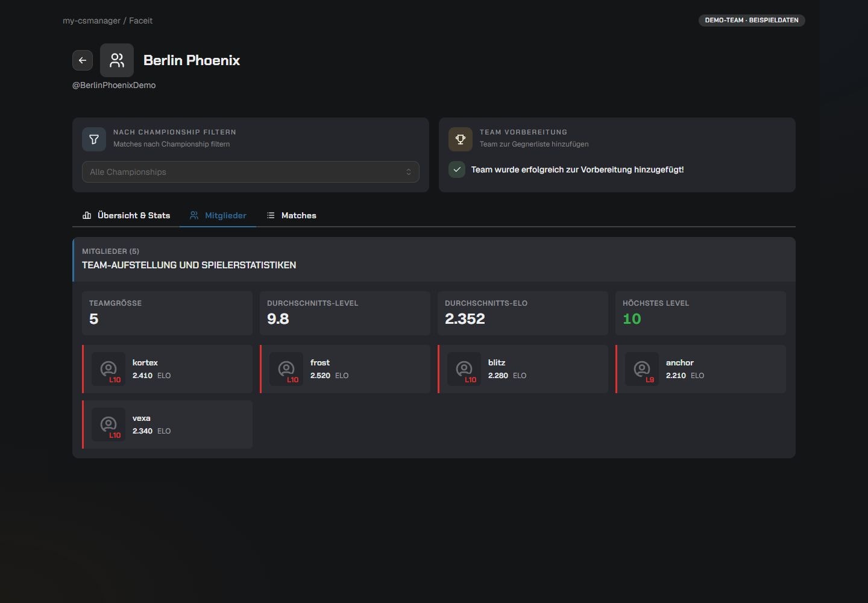
Task: Click the my-csmanager breadcrumb link
Action: point(92,21)
